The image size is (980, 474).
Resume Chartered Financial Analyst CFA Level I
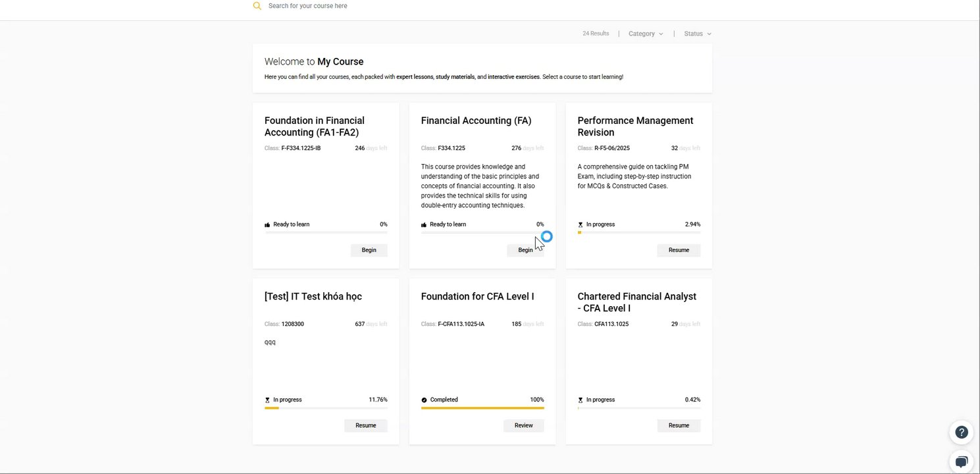click(x=679, y=426)
